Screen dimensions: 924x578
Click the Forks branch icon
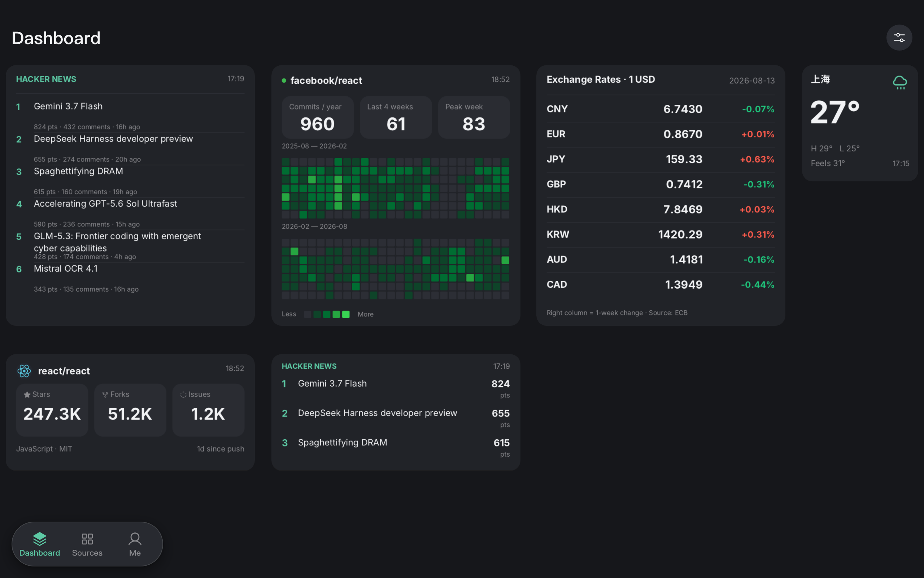pos(105,394)
